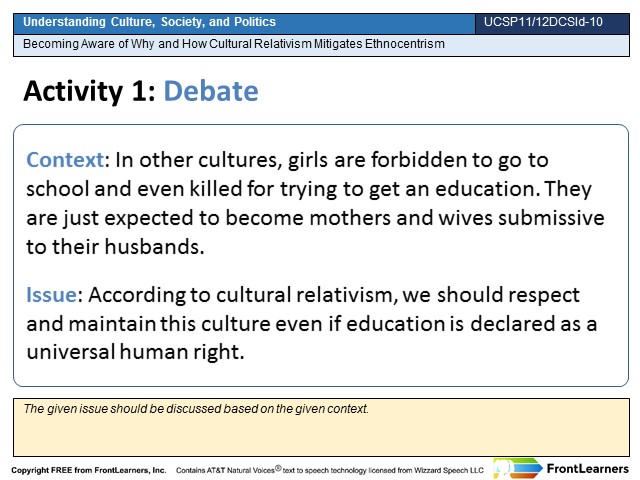Click the line starting 'are just expected to become'
Image resolution: width=640 pixels, height=480 pixels.
tap(315, 218)
